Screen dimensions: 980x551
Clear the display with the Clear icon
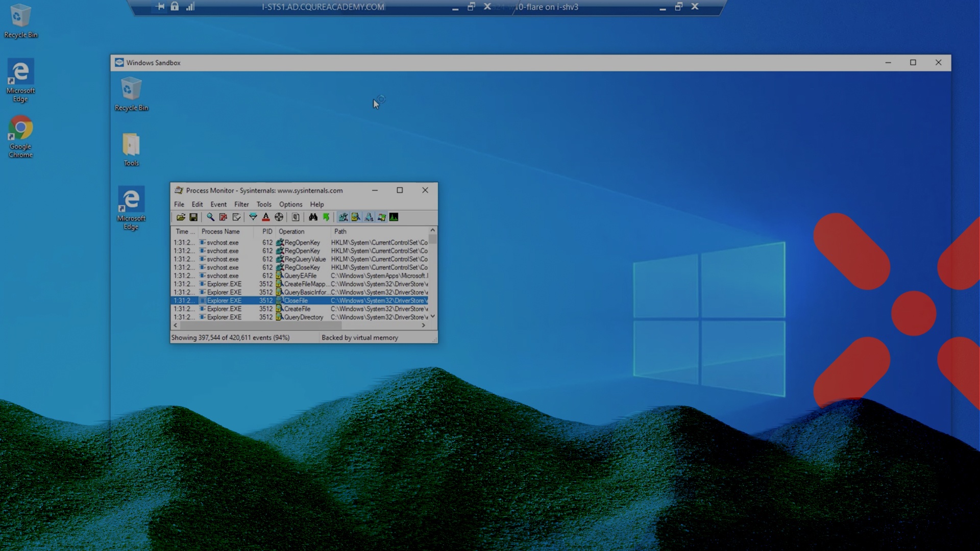[x=236, y=217]
